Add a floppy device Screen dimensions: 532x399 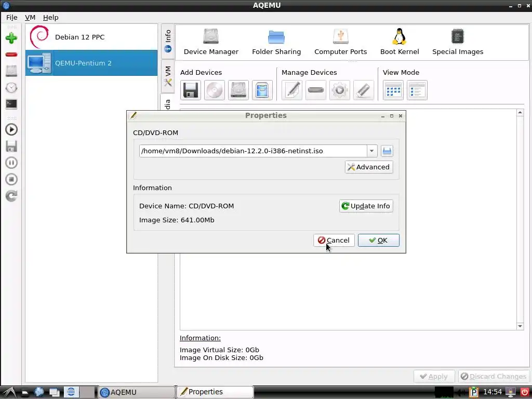pos(191,90)
